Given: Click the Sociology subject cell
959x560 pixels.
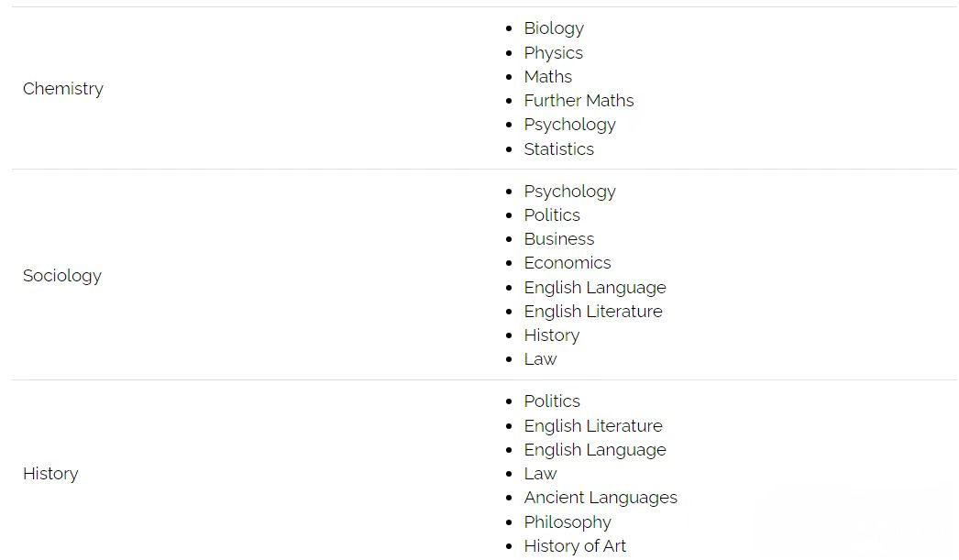Looking at the screenshot, I should point(61,276).
